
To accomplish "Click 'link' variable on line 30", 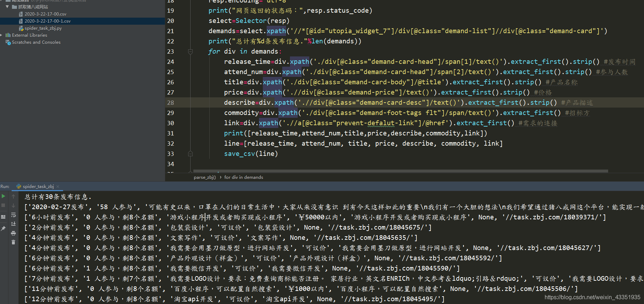I will (x=232, y=123).
